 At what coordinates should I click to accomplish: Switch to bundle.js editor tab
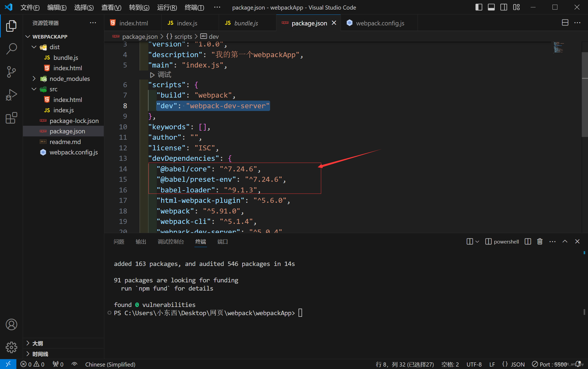tap(247, 23)
